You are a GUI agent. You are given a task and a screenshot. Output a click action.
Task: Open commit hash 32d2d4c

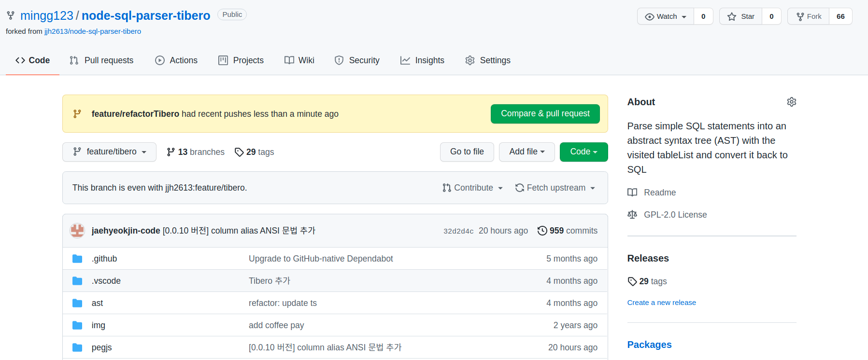[x=458, y=231]
